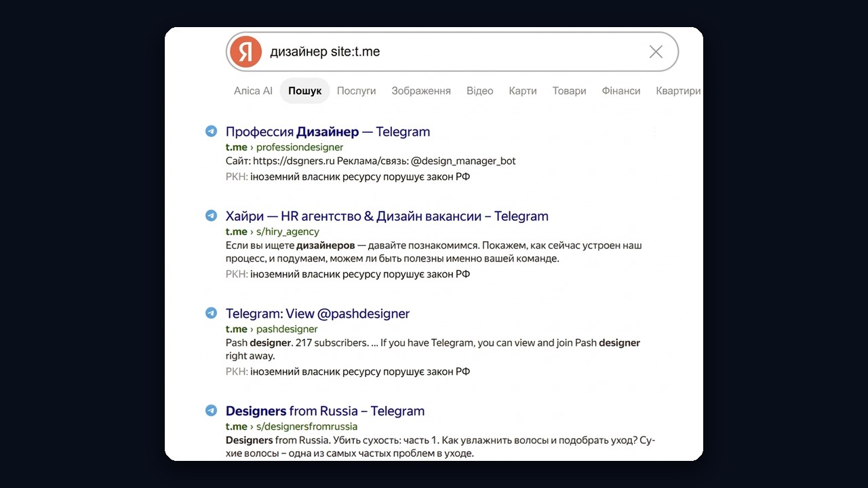Open the Карти tab

pos(523,91)
